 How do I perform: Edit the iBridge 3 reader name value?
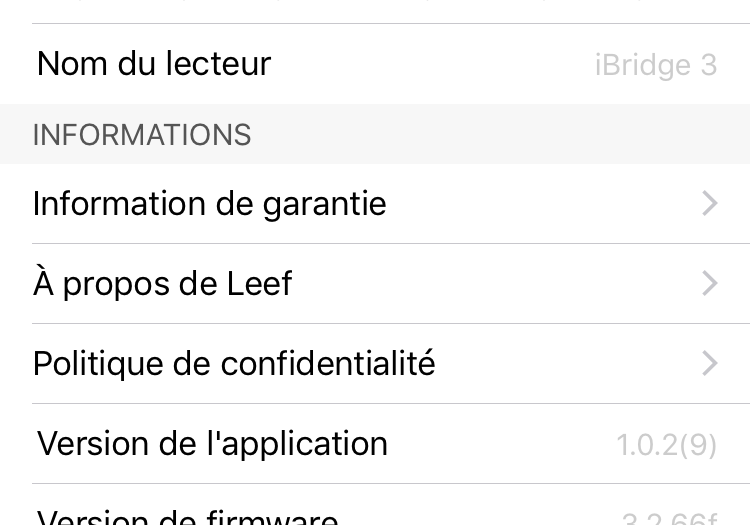(x=655, y=65)
